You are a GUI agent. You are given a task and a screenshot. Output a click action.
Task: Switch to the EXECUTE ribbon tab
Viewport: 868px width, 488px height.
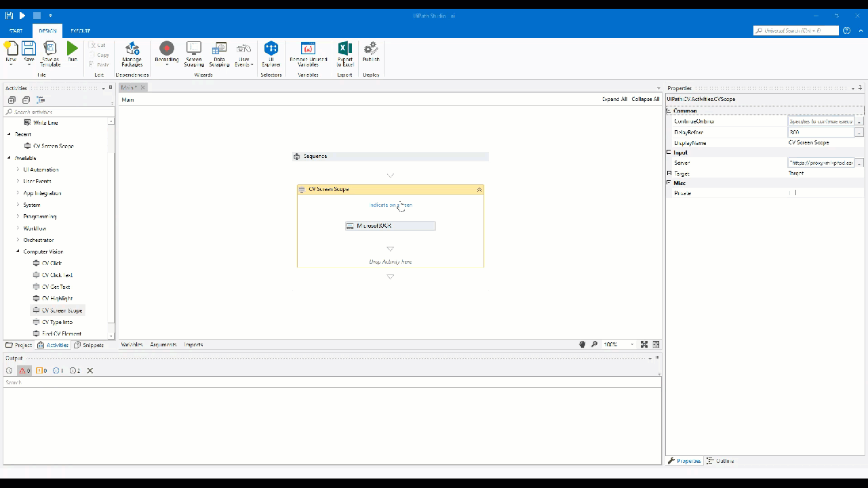point(80,30)
